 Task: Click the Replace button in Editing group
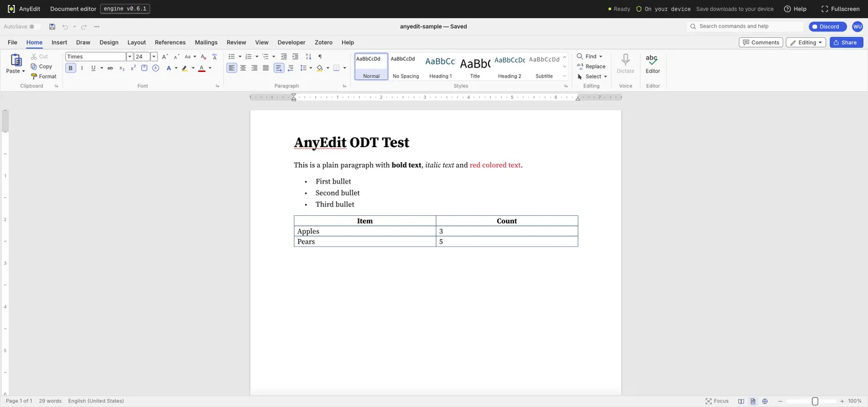point(591,66)
